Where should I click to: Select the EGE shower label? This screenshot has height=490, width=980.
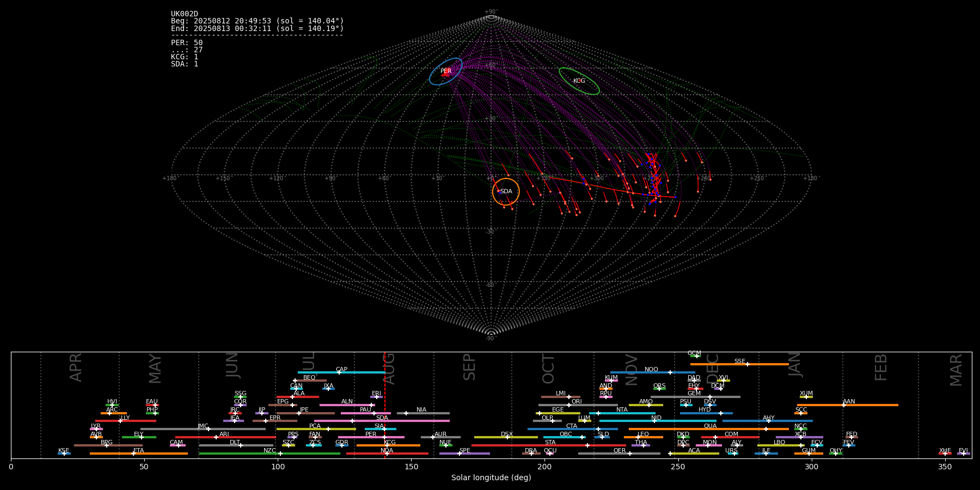click(x=558, y=409)
